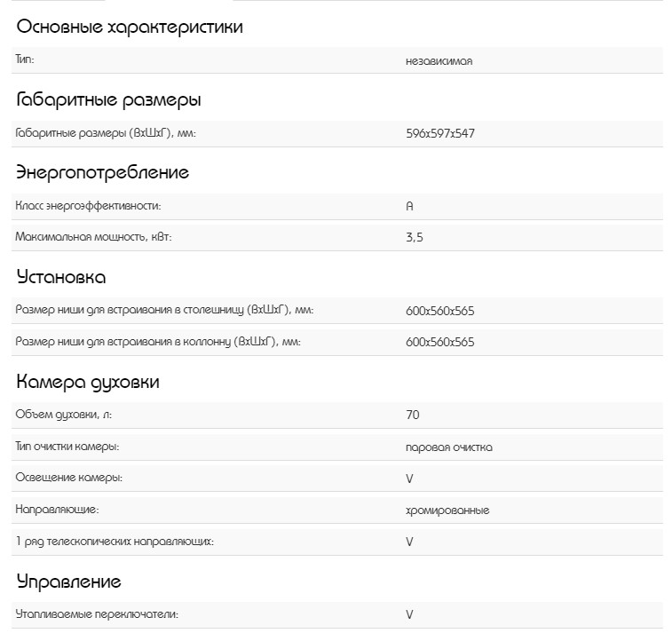Click the "Габаритные размеры" section heading
The image size is (672, 641).
(108, 99)
